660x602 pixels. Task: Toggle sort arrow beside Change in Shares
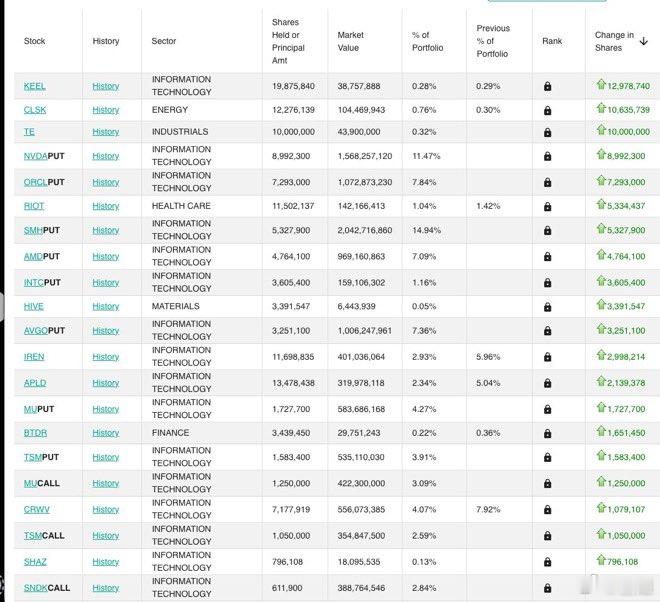tap(644, 41)
